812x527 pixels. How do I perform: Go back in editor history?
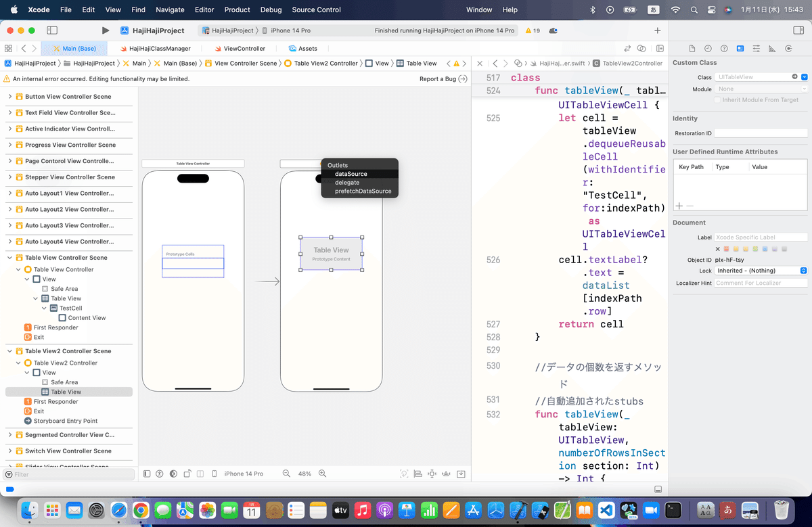tap(24, 49)
